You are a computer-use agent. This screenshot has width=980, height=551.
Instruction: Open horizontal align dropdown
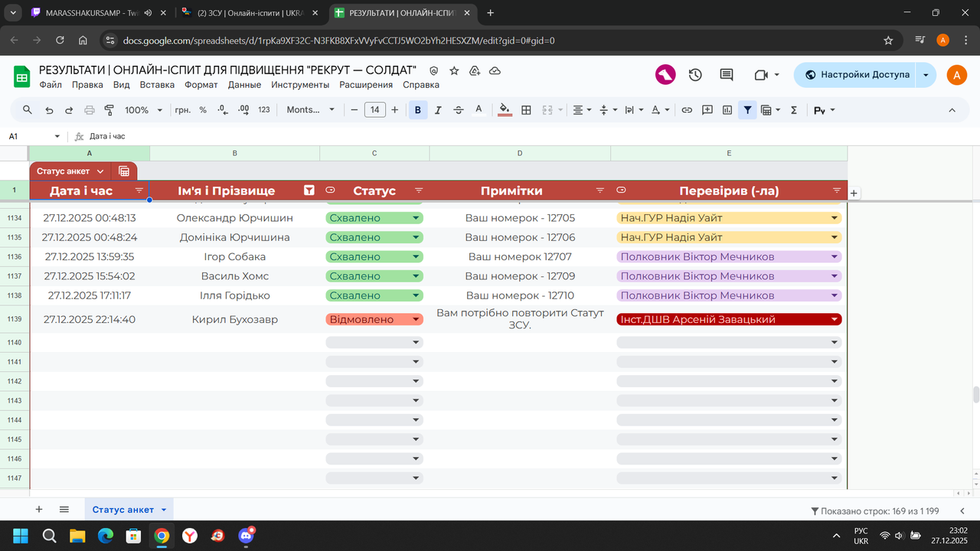[x=583, y=110]
